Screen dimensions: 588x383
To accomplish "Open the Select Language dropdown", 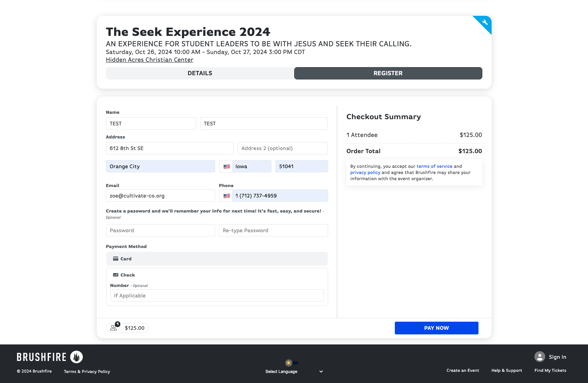I will pos(294,372).
